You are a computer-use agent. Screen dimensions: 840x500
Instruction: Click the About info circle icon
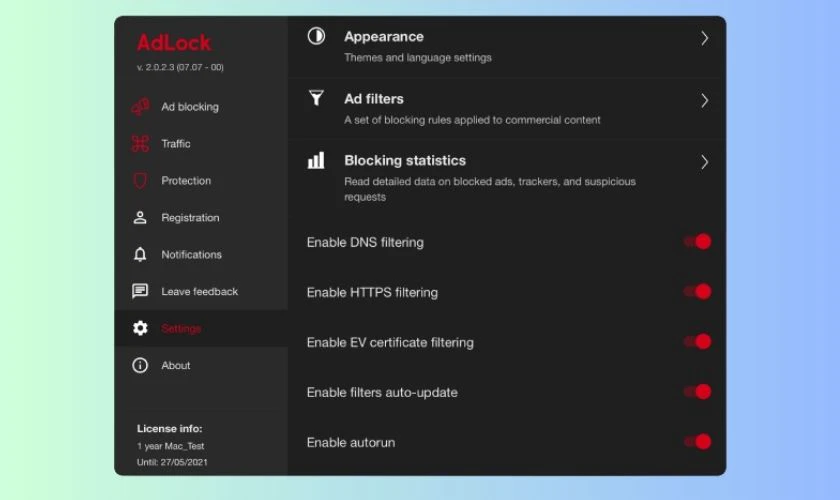(140, 365)
